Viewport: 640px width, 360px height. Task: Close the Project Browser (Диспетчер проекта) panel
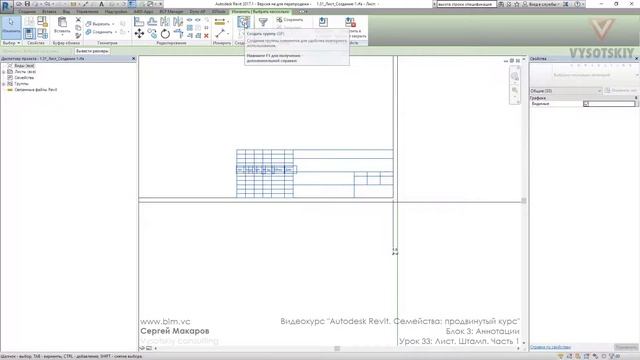tap(133, 59)
